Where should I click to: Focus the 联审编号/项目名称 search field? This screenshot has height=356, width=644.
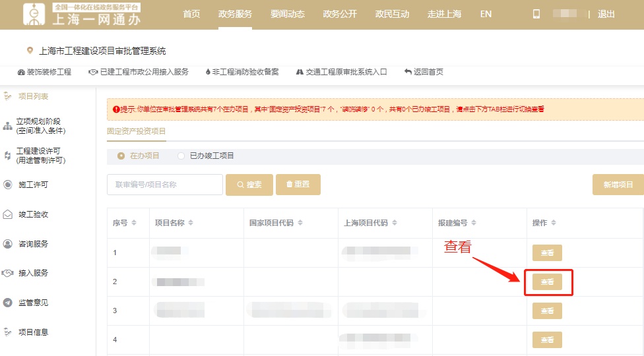pos(164,185)
